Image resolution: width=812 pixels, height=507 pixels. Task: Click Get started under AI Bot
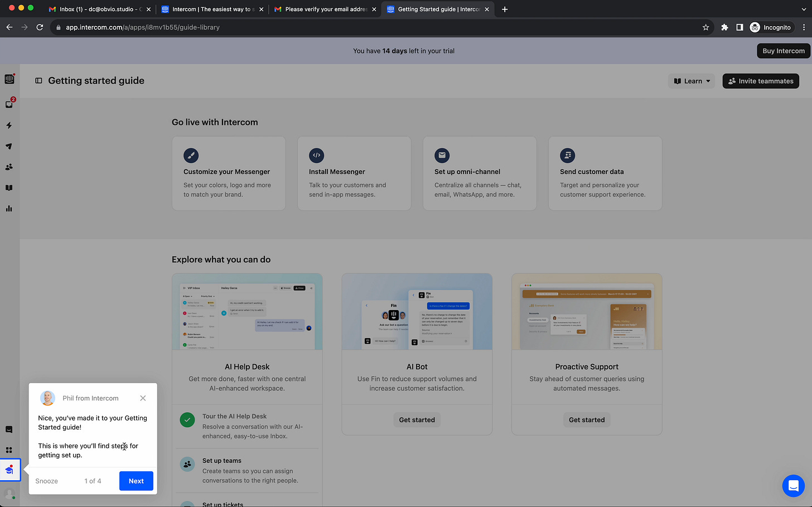[417, 420]
